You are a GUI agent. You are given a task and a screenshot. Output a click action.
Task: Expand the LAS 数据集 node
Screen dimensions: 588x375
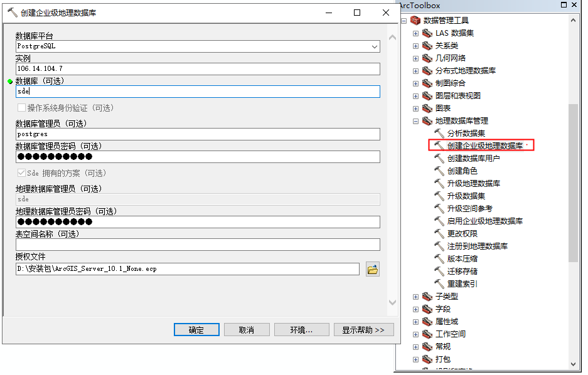coord(415,33)
